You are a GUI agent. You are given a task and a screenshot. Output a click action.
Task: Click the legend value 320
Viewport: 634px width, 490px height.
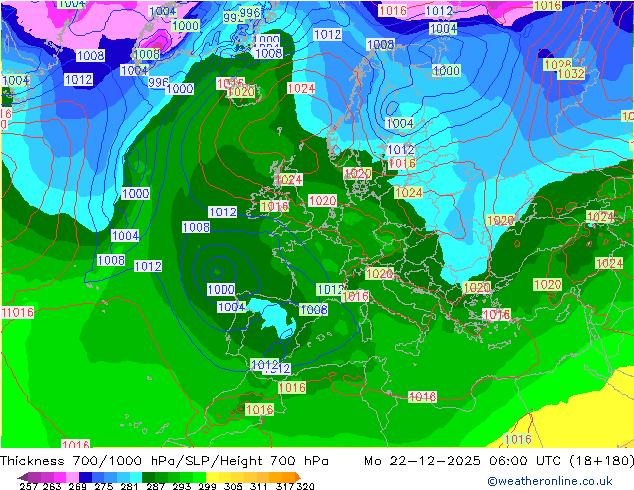[305, 486]
